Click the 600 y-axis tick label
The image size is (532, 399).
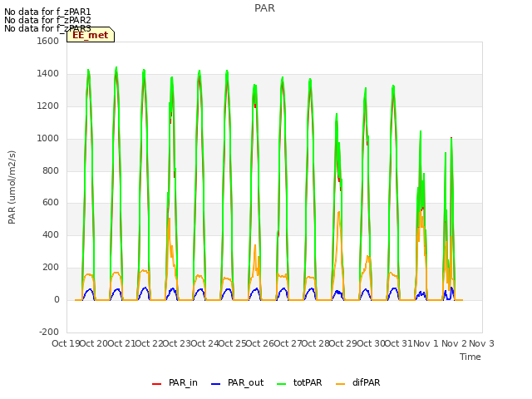tap(51, 203)
